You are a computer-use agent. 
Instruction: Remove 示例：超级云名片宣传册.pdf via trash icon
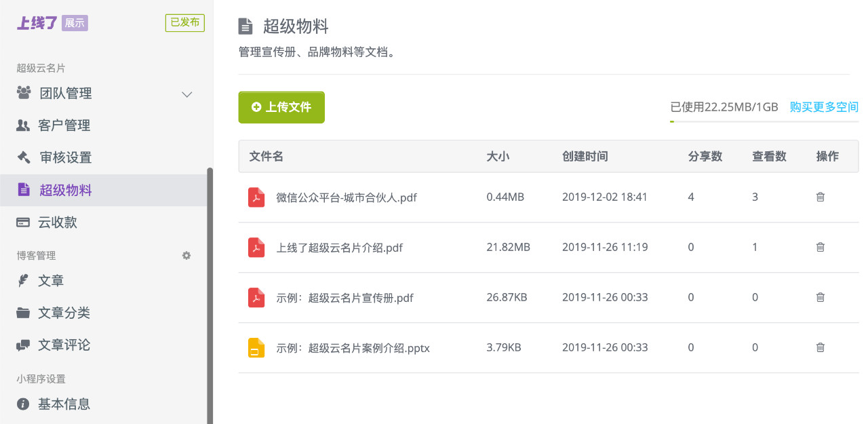(x=820, y=297)
